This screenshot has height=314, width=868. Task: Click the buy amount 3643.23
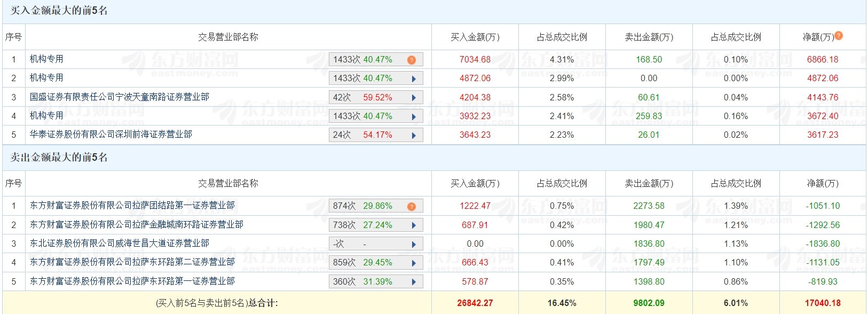pyautogui.click(x=475, y=135)
